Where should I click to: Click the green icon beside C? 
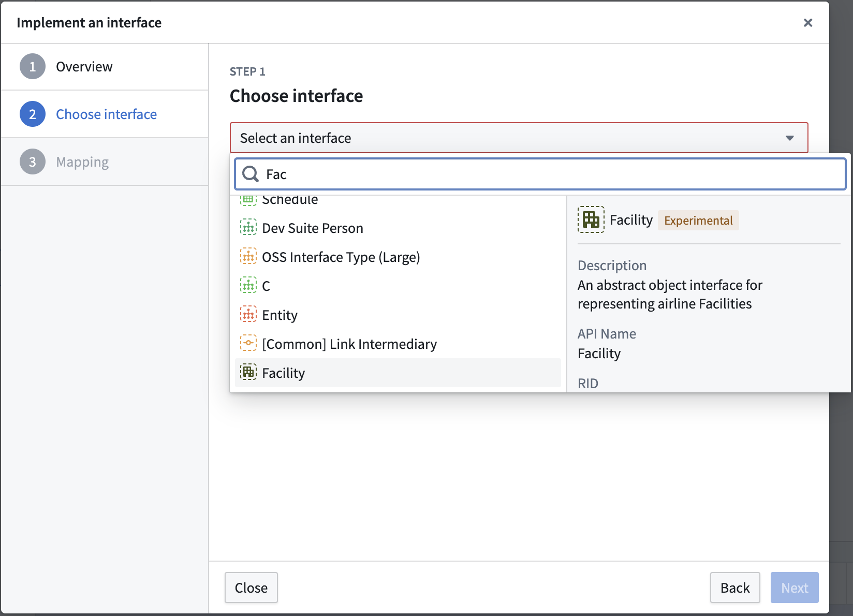(248, 285)
